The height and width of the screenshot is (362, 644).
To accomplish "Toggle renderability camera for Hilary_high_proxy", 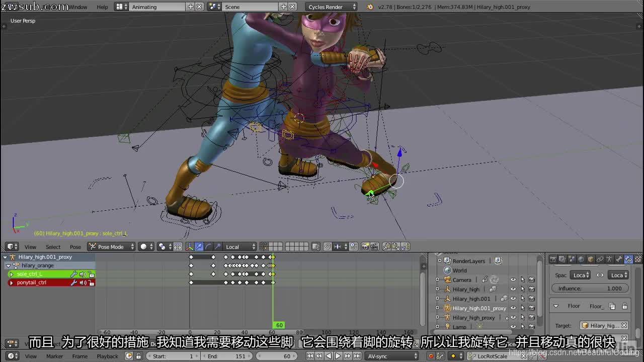I will click(x=531, y=318).
